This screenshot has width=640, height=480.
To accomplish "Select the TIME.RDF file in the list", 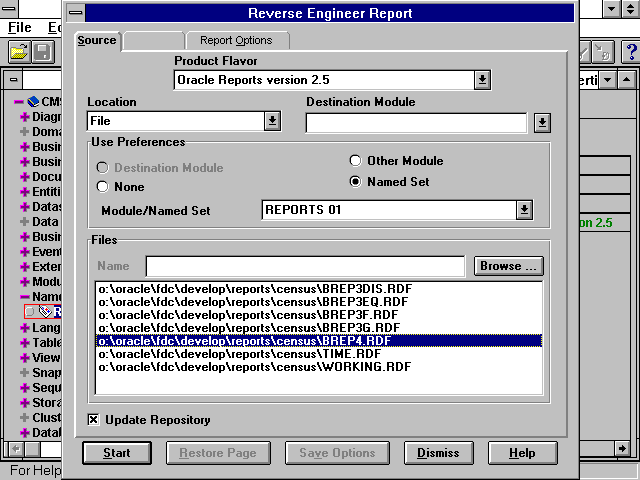I will point(239,354).
